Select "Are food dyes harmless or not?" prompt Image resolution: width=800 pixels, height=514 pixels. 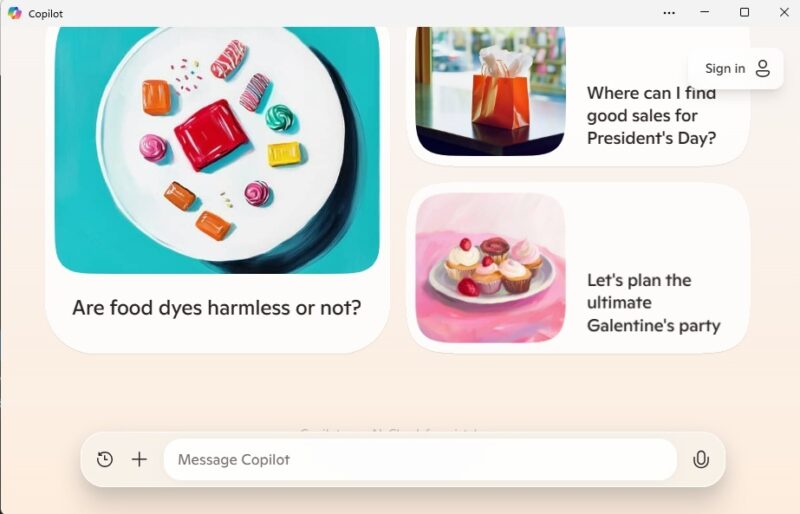217,308
